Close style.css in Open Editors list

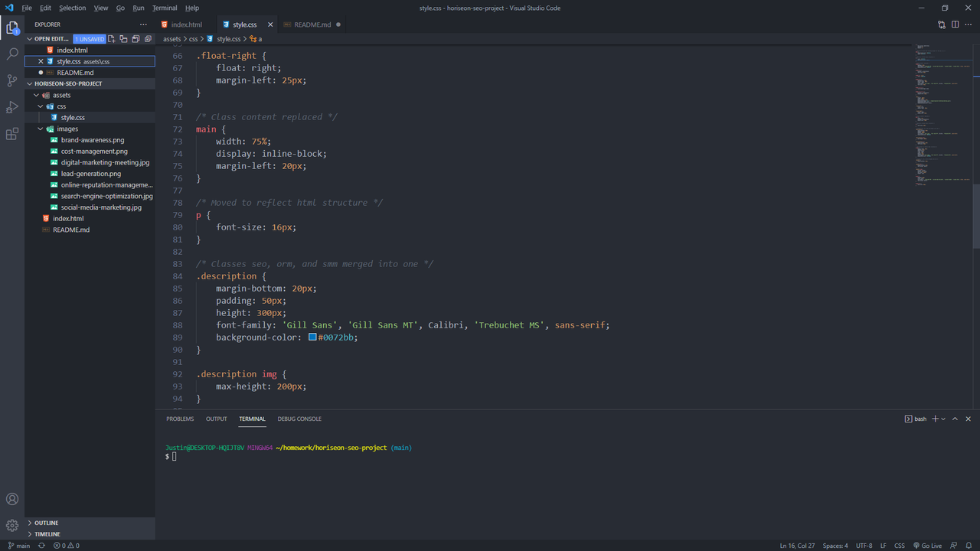point(41,61)
